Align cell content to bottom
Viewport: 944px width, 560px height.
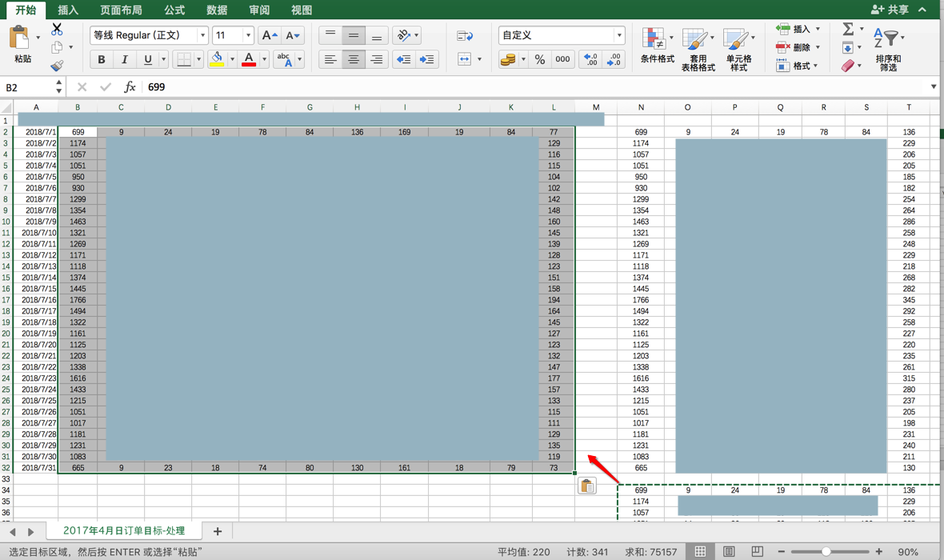376,35
